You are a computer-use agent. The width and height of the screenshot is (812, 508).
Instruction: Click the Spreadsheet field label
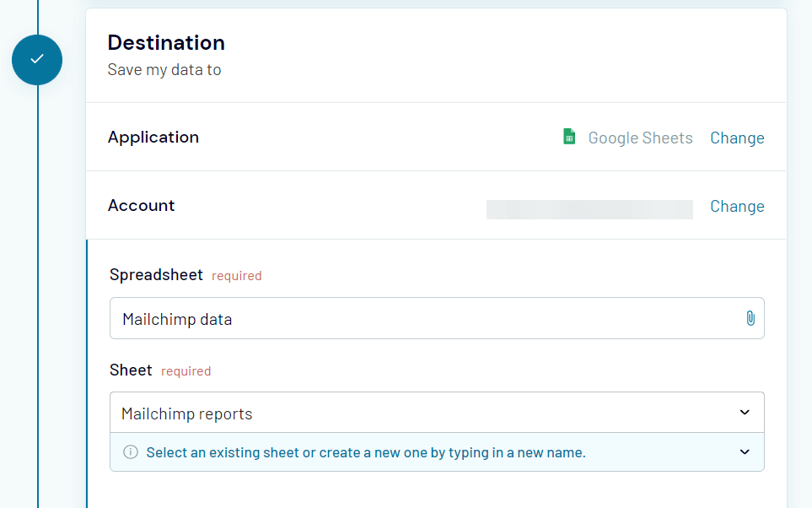[156, 275]
